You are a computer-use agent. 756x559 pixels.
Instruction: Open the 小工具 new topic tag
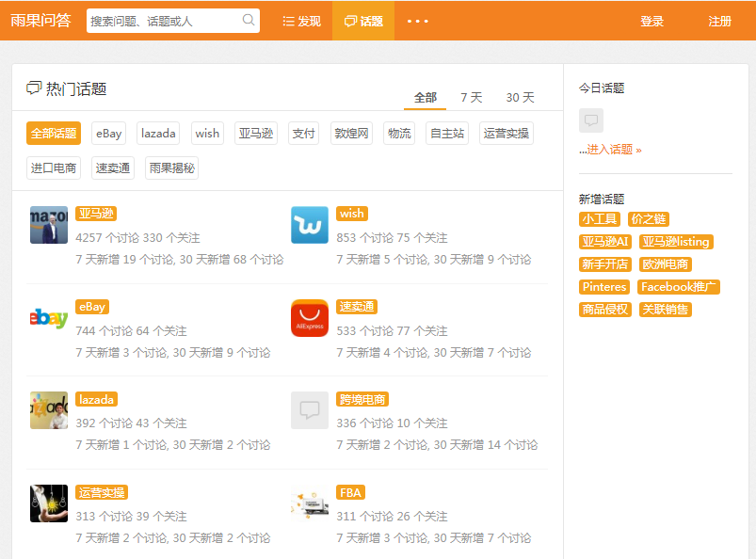tap(600, 219)
